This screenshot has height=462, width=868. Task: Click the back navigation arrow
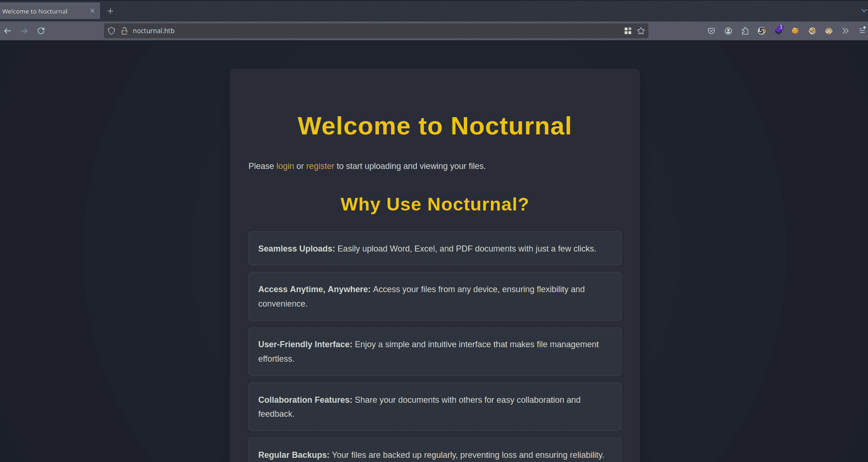tap(7, 31)
